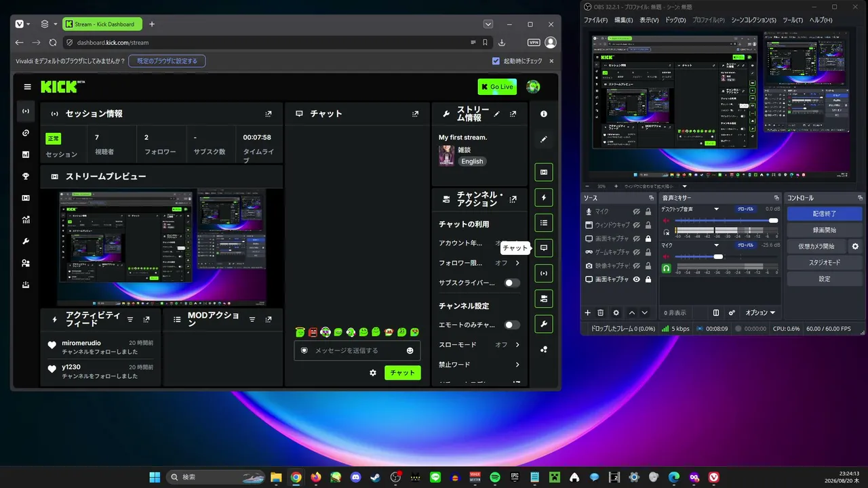This screenshot has width=868, height=488.
Task: Open フォロワー限定 setting chevron
Action: (x=517, y=263)
